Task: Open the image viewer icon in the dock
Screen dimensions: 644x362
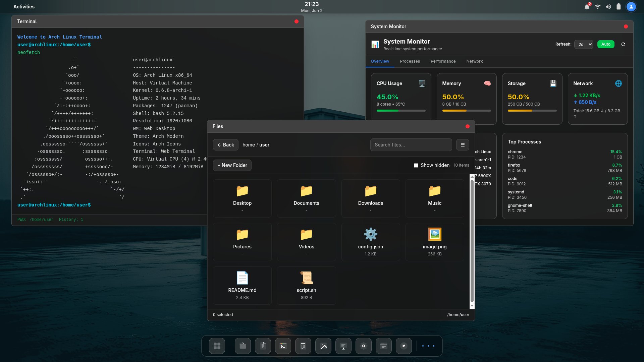Action: coord(323,346)
